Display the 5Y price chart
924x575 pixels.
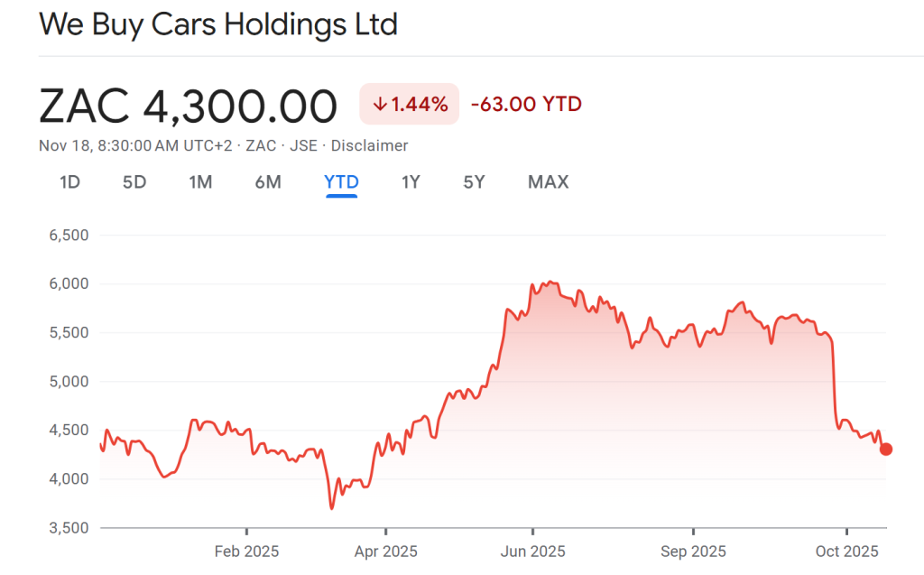(475, 182)
